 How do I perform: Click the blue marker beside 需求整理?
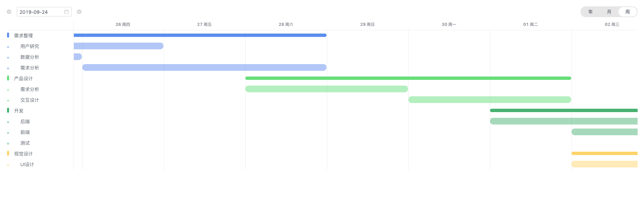(8, 35)
